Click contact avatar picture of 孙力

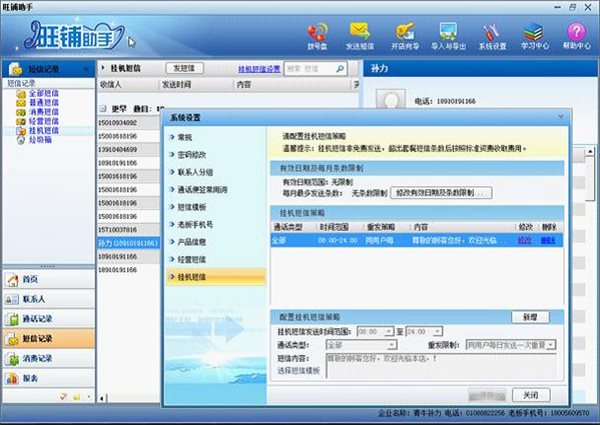tap(391, 99)
